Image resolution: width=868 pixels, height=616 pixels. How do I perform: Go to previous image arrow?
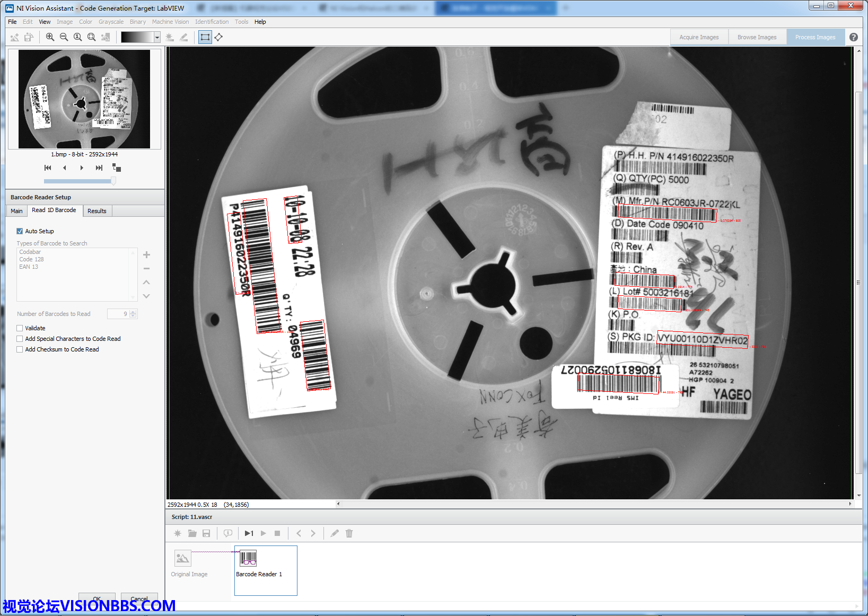point(65,168)
